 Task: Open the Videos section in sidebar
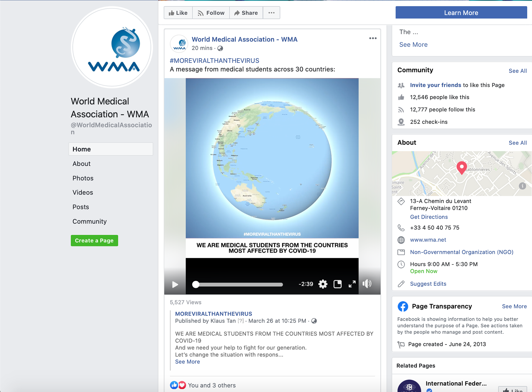83,192
